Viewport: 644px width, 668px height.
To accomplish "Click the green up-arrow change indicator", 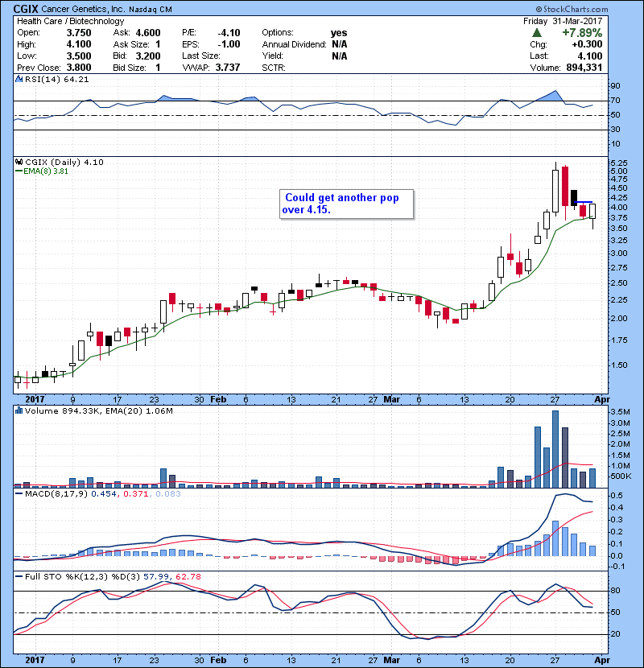I will pyautogui.click(x=537, y=33).
